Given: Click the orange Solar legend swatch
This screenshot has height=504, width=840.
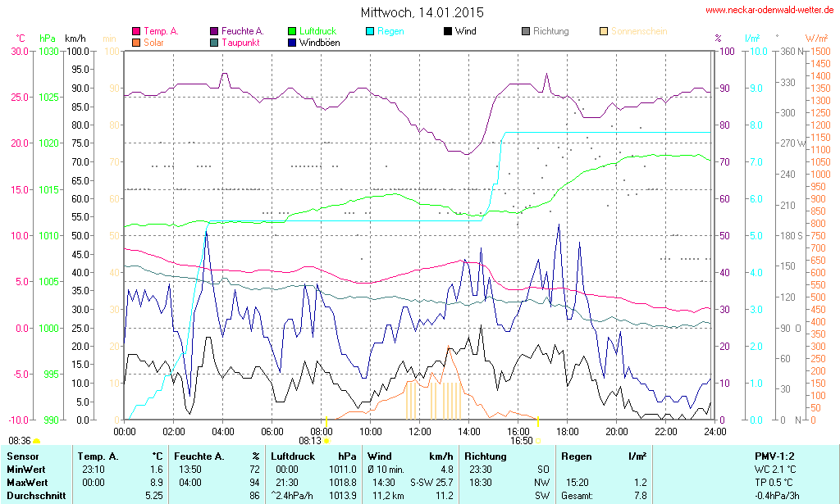Looking at the screenshot, I should click(x=136, y=42).
